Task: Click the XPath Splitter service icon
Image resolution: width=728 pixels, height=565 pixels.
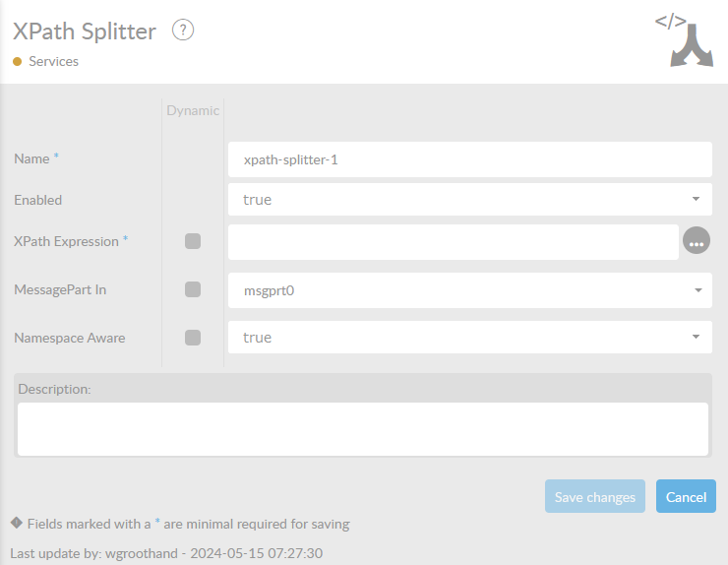Action: [684, 40]
